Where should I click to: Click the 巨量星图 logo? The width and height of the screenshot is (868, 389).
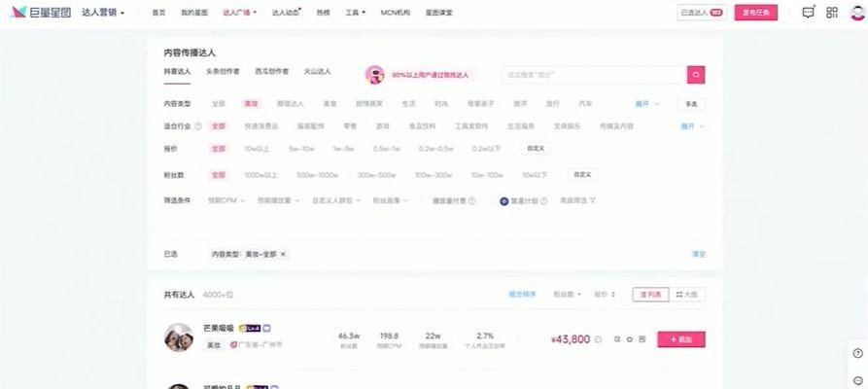pos(41,13)
